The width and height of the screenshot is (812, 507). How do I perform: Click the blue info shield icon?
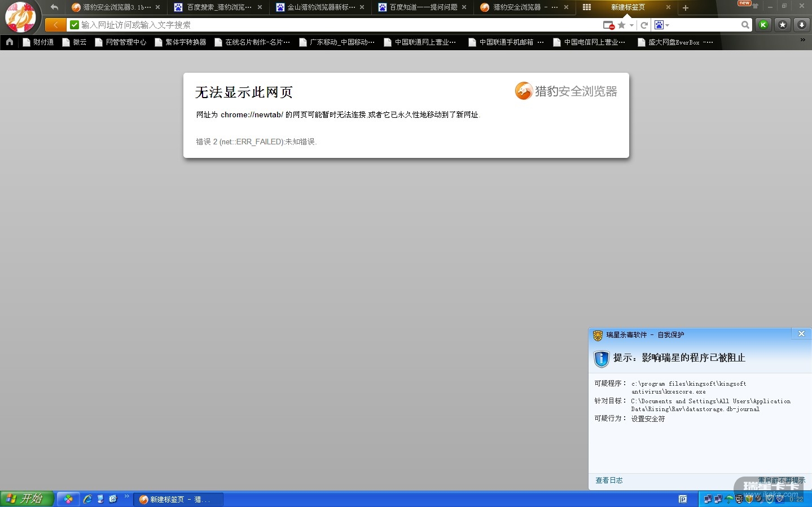[x=602, y=359]
